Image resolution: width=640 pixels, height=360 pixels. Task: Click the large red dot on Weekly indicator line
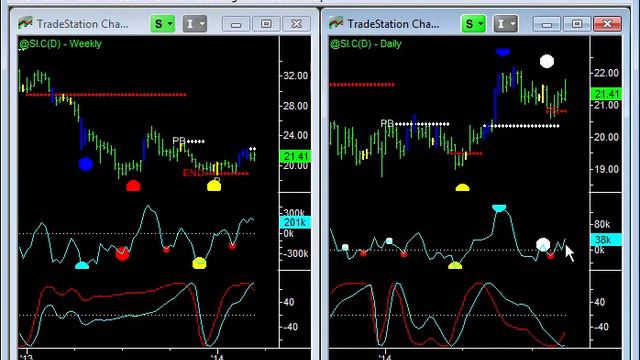tap(122, 253)
